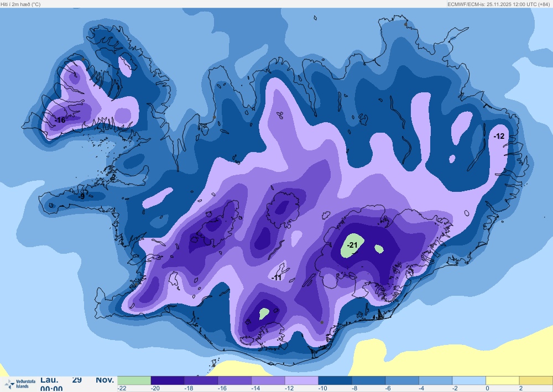Click the -11 label in the south highlands

click(276, 278)
